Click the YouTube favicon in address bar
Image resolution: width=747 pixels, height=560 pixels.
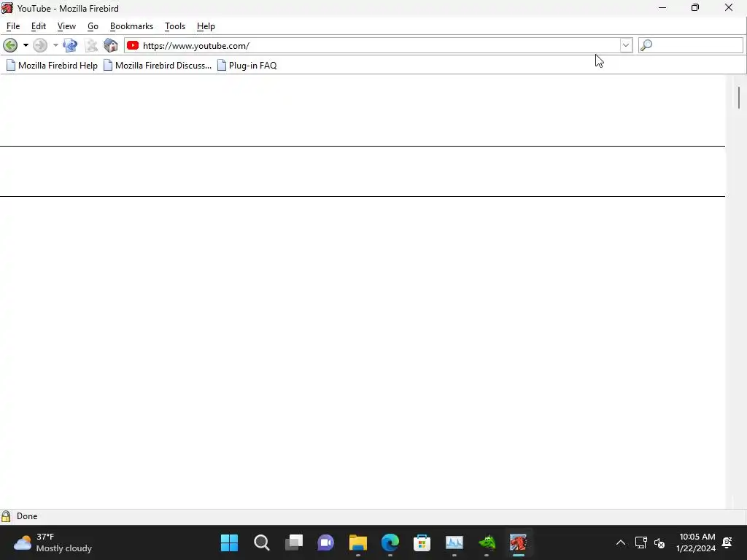tap(133, 45)
